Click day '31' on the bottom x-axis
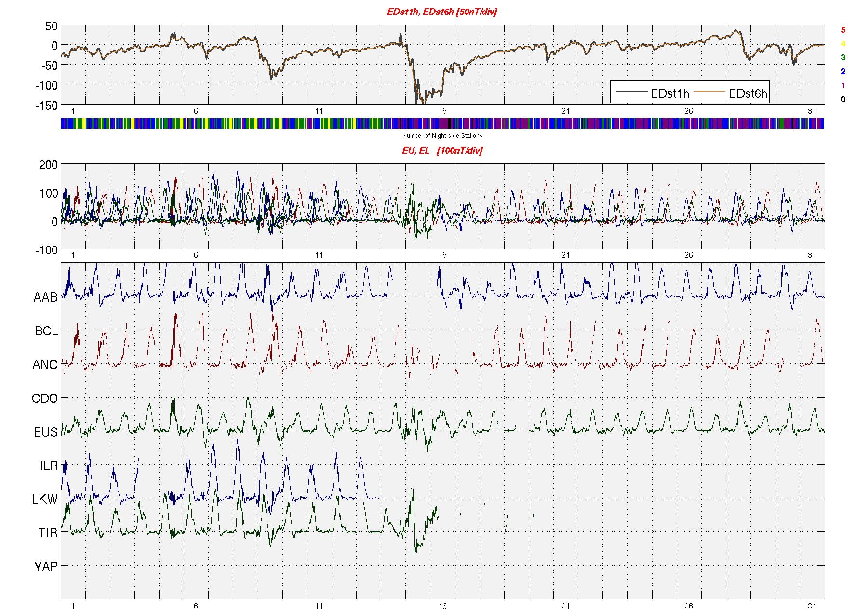The image size is (868, 611). 812,606
